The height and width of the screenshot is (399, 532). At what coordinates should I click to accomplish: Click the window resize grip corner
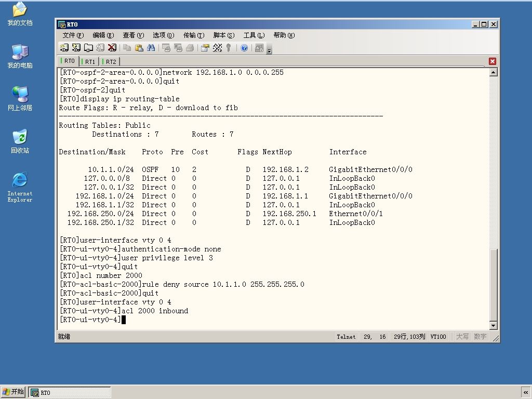496,338
